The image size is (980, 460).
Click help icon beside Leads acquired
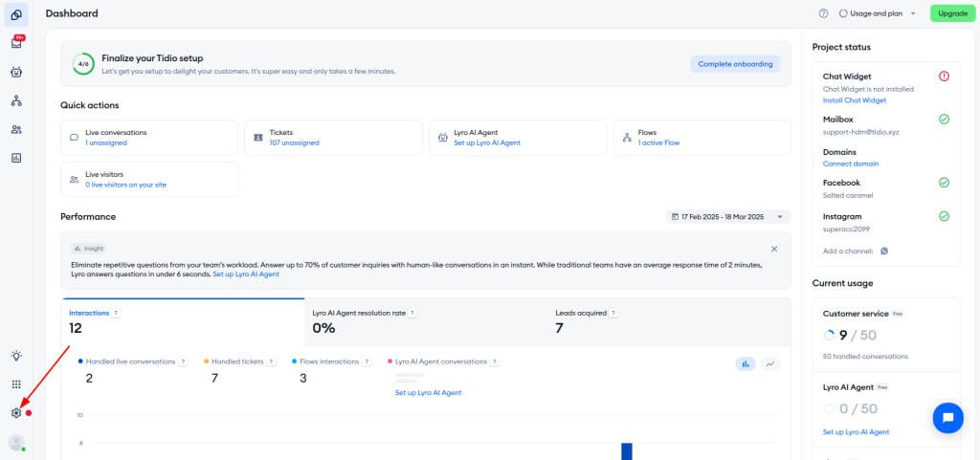pos(613,314)
